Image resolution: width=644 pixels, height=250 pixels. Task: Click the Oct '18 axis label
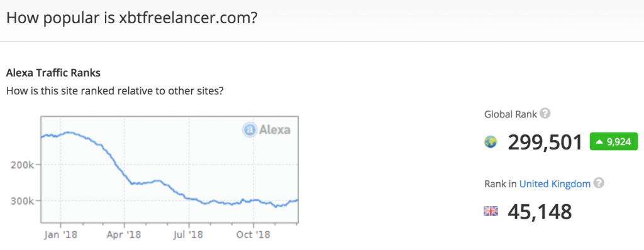click(253, 235)
